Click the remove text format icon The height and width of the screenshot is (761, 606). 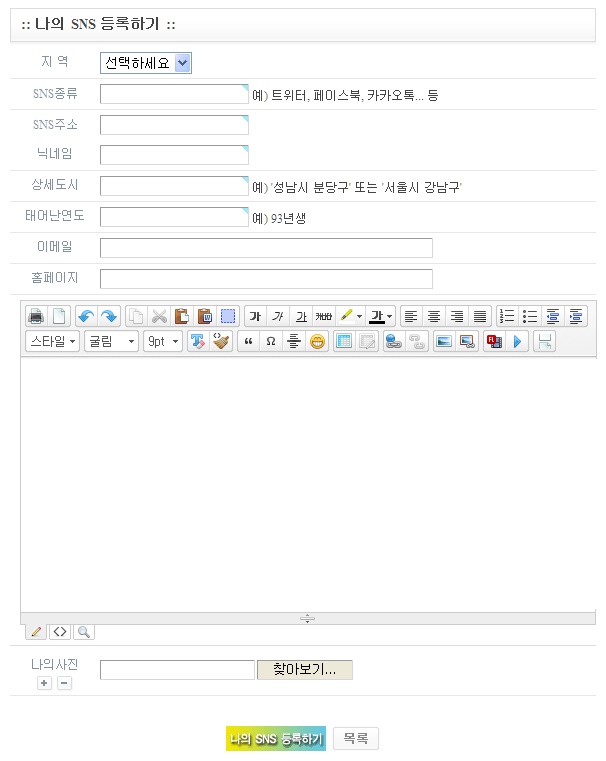click(198, 342)
